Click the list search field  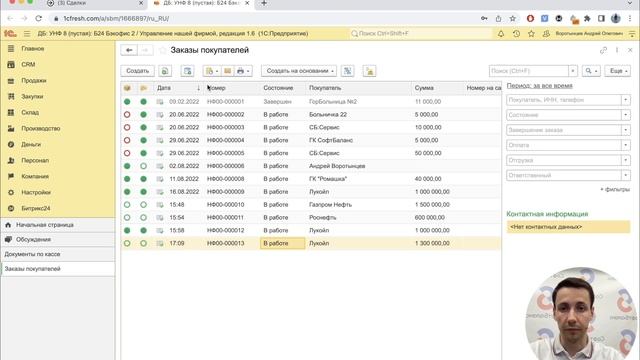pos(529,71)
